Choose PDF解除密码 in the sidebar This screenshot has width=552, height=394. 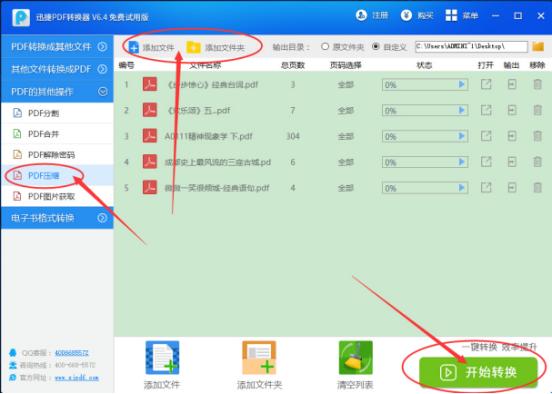coord(57,155)
